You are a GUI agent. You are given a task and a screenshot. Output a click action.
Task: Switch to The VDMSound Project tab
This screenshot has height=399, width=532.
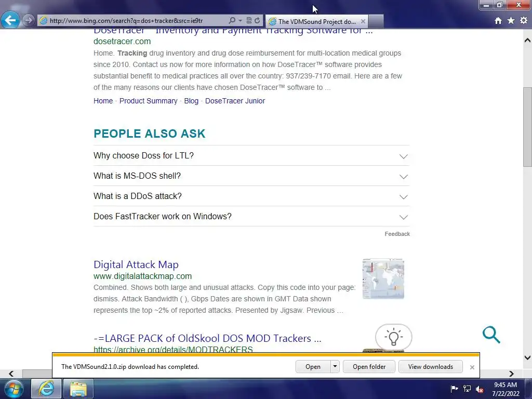[x=316, y=21]
